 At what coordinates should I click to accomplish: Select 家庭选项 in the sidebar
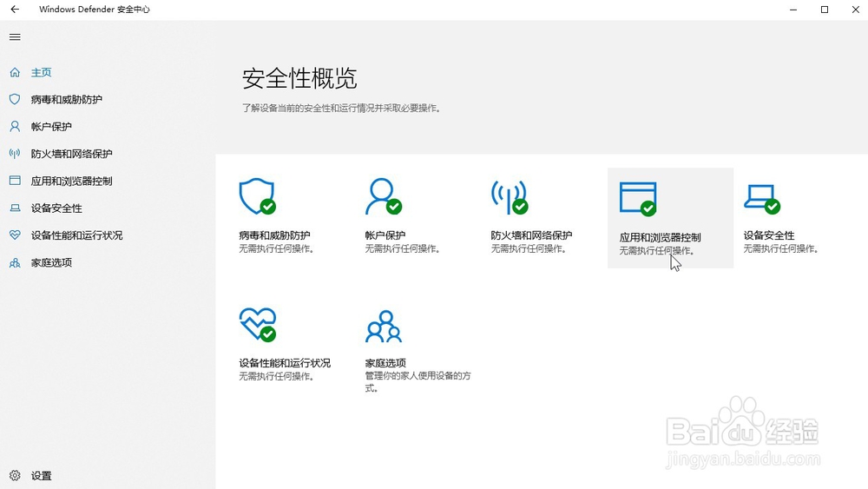[51, 262]
